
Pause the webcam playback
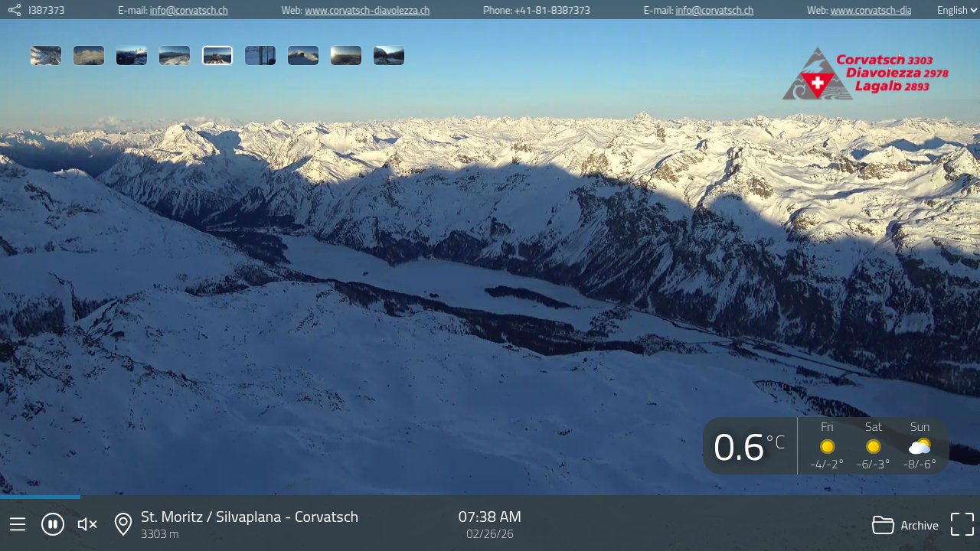pos(52,524)
